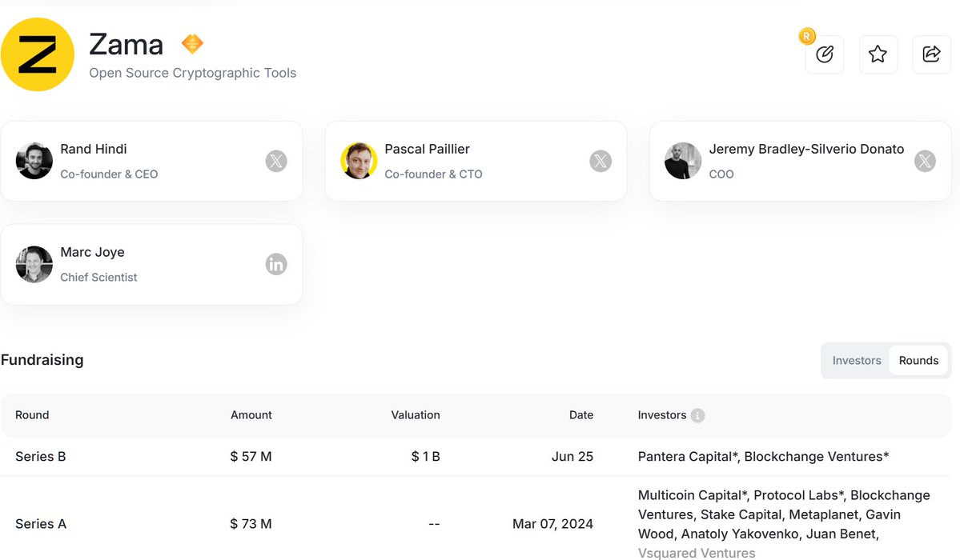Click the Mar 07, 2024 date

pyautogui.click(x=552, y=524)
